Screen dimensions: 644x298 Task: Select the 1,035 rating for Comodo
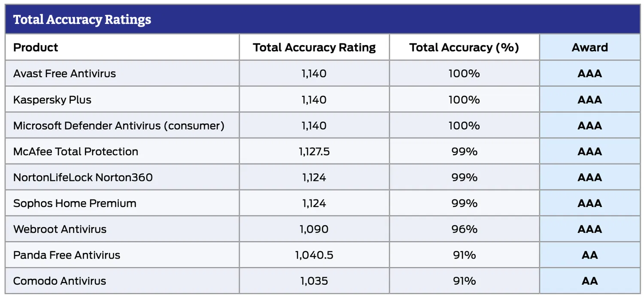(x=314, y=281)
